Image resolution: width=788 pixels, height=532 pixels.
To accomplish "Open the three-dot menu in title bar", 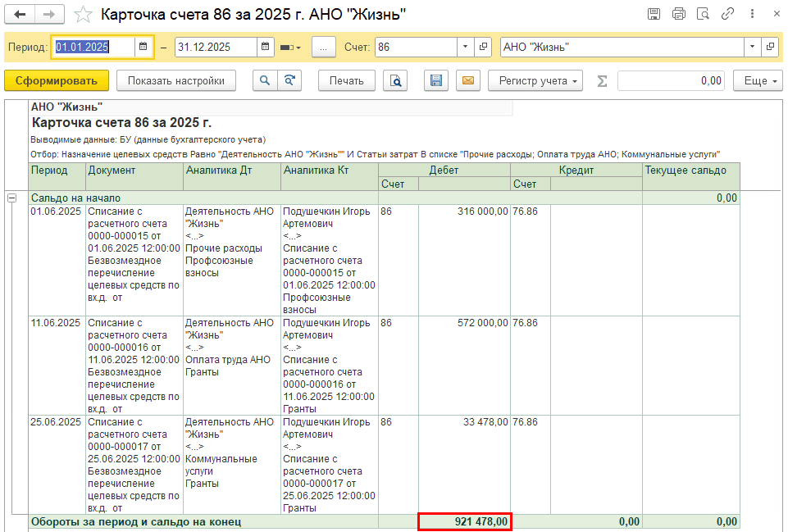I will pyautogui.click(x=752, y=14).
